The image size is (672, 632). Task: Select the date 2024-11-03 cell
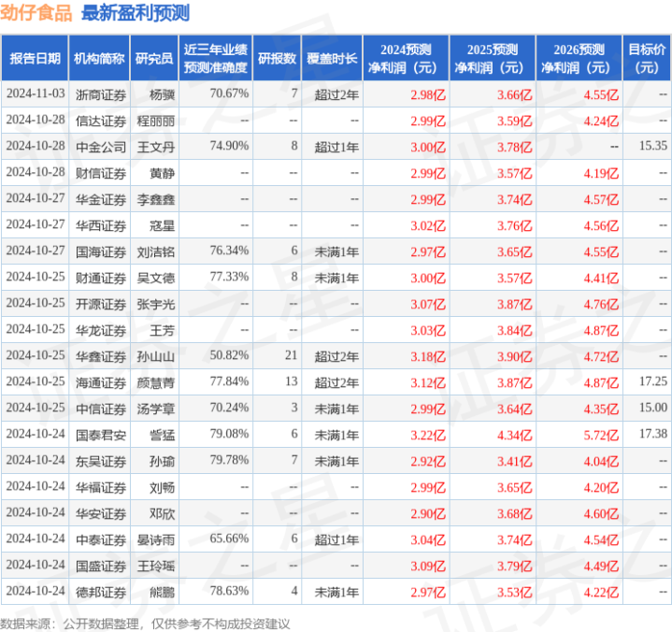click(x=36, y=93)
